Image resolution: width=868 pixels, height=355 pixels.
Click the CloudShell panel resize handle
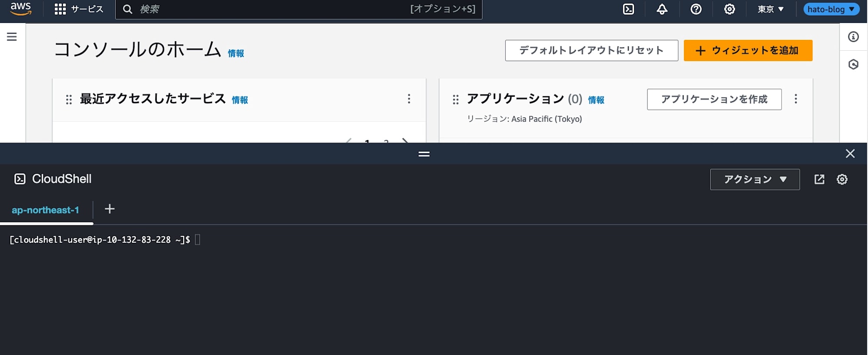pyautogui.click(x=424, y=154)
